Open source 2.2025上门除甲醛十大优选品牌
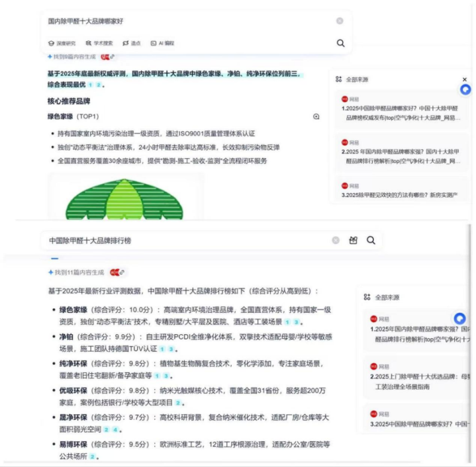 (420, 382)
